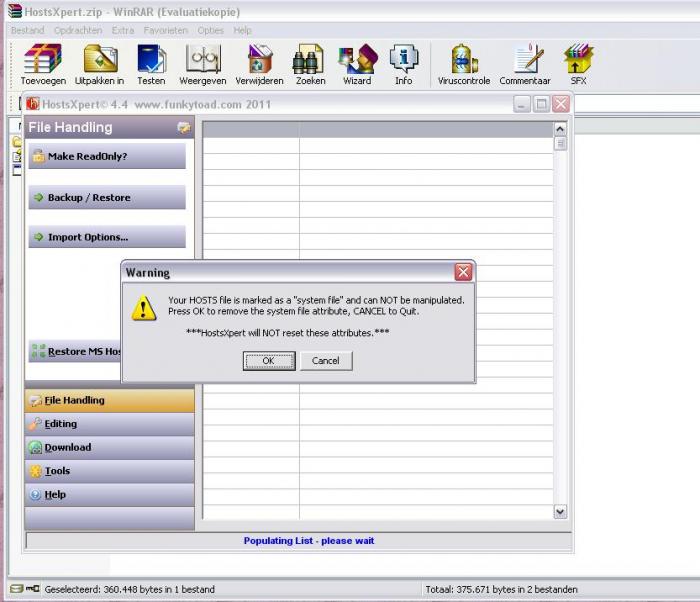Minimize the HostsXpert window
700x602 pixels.
click(521, 105)
